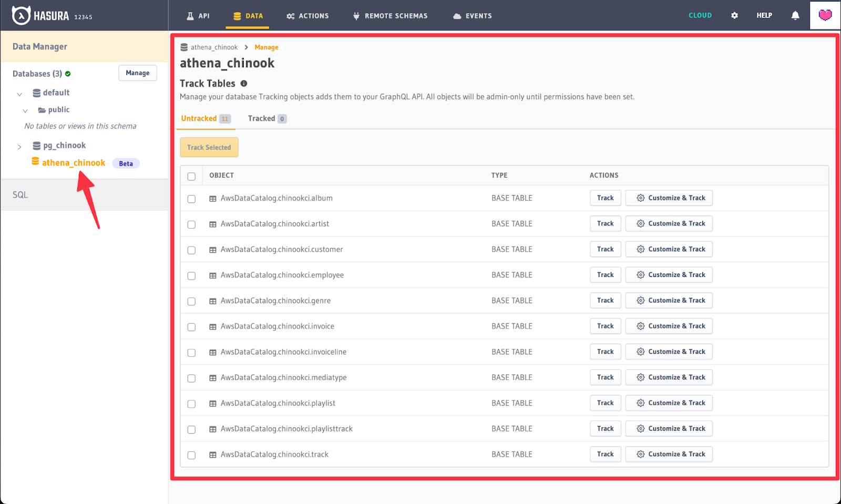Image resolution: width=841 pixels, height=504 pixels.
Task: Click Customize & Track for chinookci.invoiceline
Action: [x=669, y=352]
